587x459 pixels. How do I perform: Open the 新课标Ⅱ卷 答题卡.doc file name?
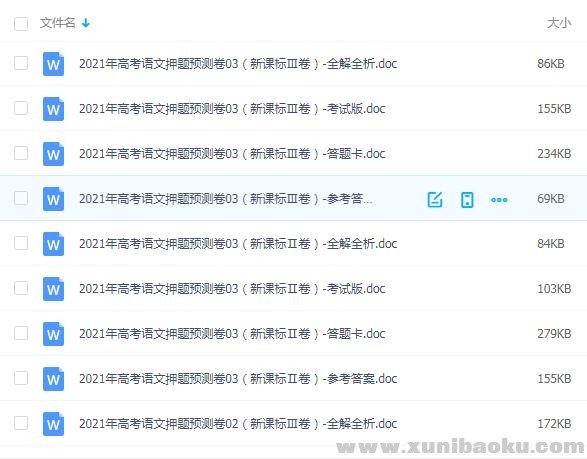[232, 334]
